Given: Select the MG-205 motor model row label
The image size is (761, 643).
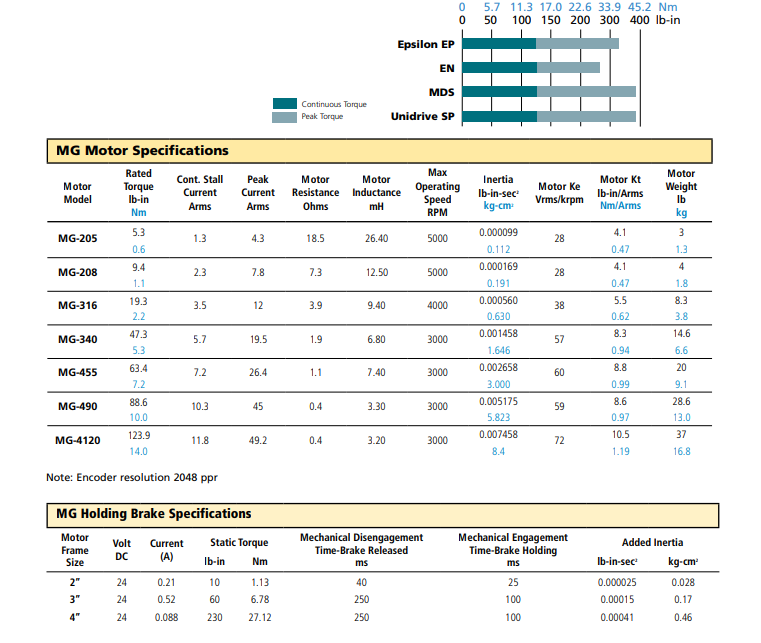Looking at the screenshot, I should click(x=77, y=240).
